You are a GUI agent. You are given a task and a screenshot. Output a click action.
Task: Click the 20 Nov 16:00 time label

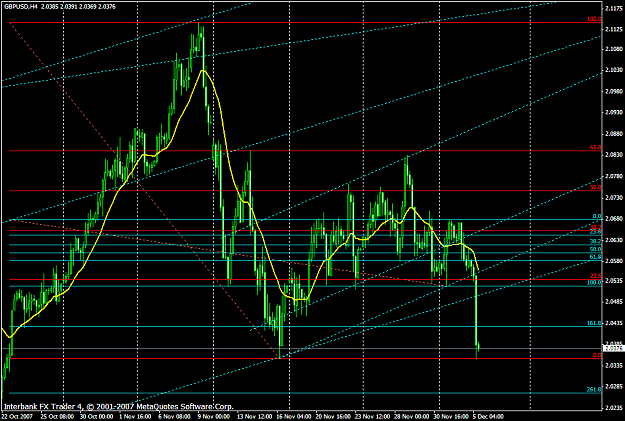(332, 417)
